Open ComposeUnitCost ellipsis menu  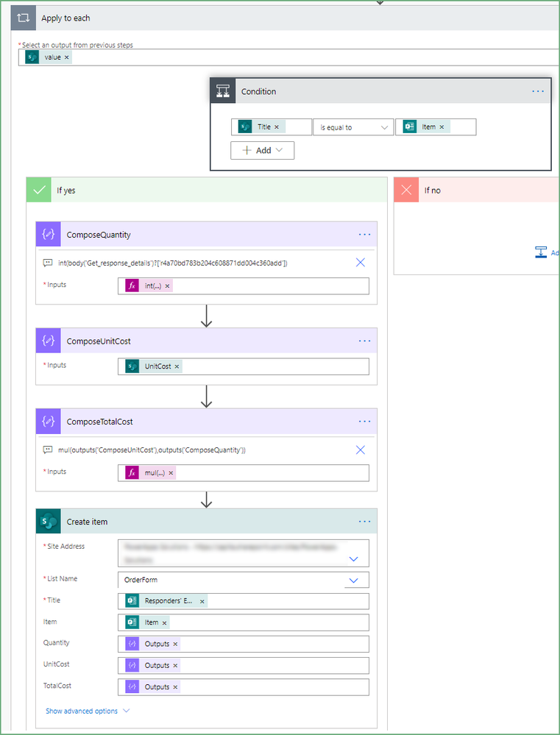click(364, 341)
